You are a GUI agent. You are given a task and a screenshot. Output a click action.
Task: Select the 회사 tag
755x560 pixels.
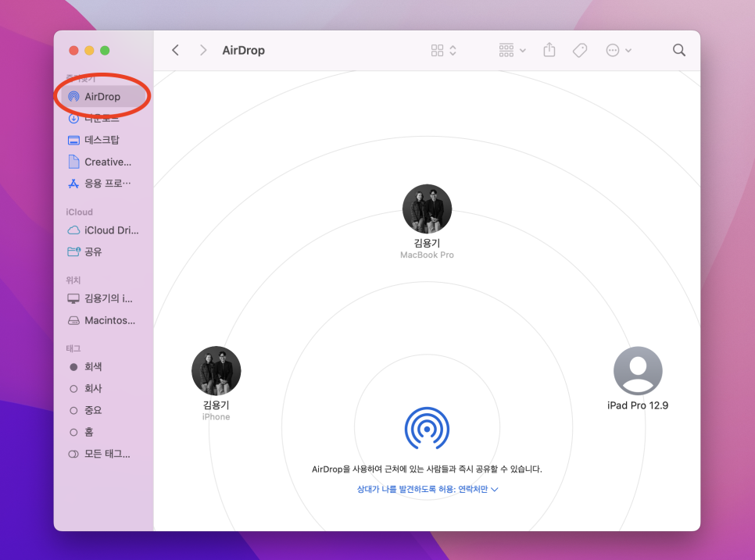click(103, 388)
